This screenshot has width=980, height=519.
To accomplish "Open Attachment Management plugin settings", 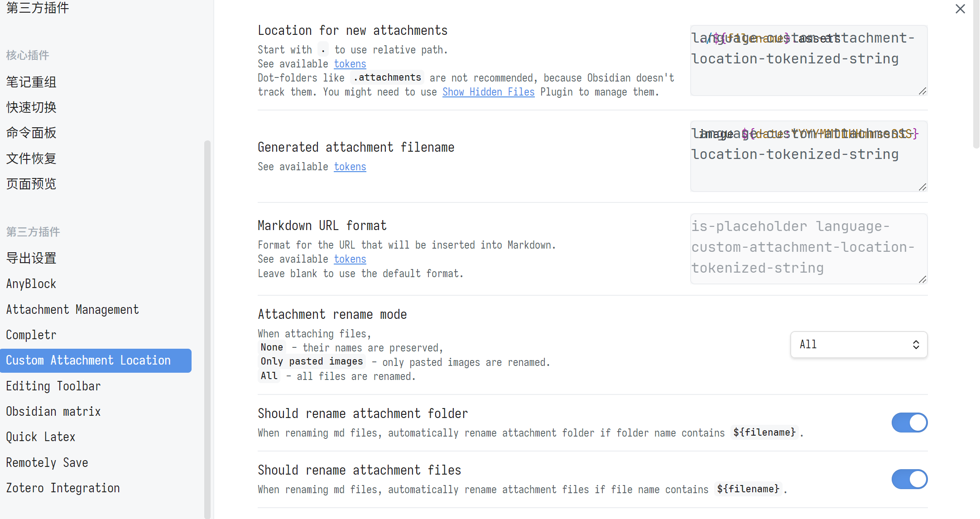I will [72, 309].
